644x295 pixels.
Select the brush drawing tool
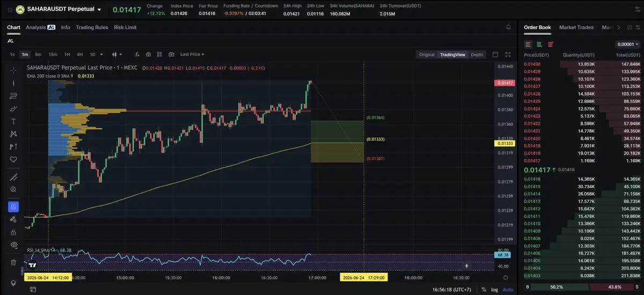[13, 108]
